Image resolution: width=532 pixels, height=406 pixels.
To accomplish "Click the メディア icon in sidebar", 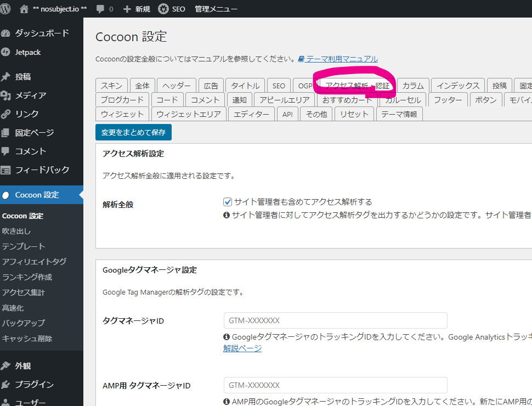I will coord(5,95).
